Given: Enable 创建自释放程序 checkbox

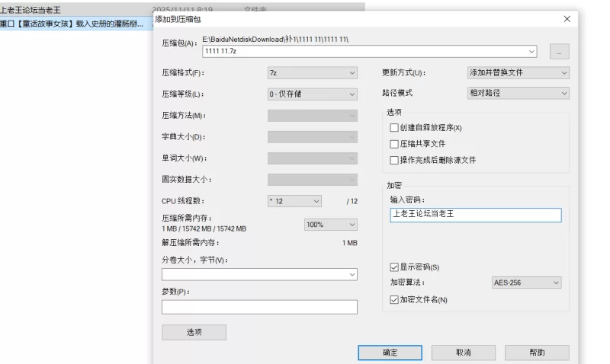Looking at the screenshot, I should pos(394,128).
